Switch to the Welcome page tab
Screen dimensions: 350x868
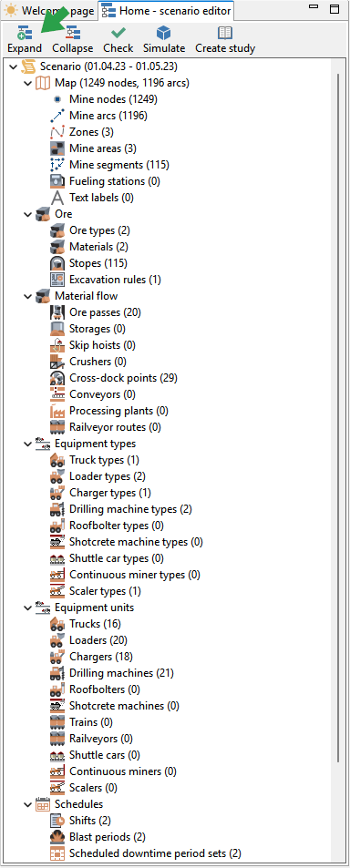pos(50,10)
